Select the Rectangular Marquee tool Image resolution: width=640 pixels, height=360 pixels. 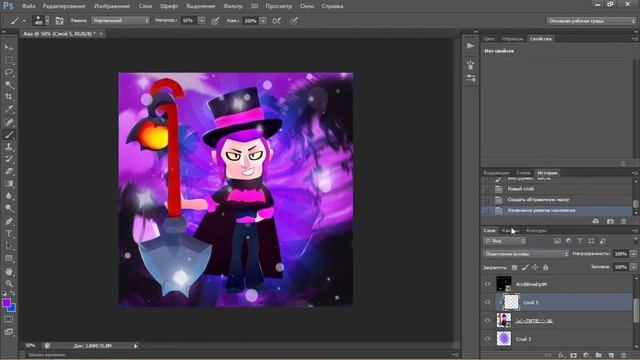(9, 60)
